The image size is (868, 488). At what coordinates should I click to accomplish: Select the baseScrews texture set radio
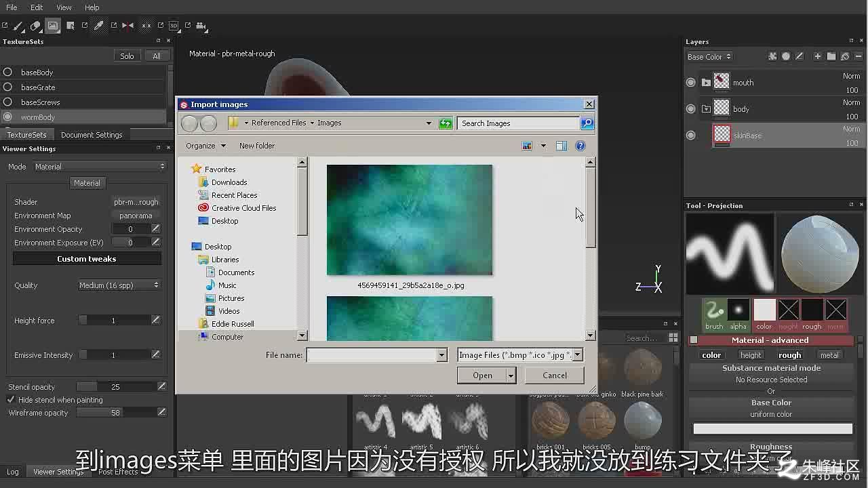tap(7, 102)
